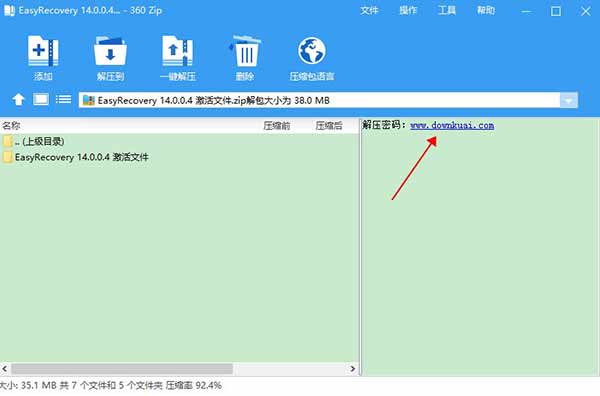
Task: Click the 添加 (add) archive icon
Action: click(43, 51)
